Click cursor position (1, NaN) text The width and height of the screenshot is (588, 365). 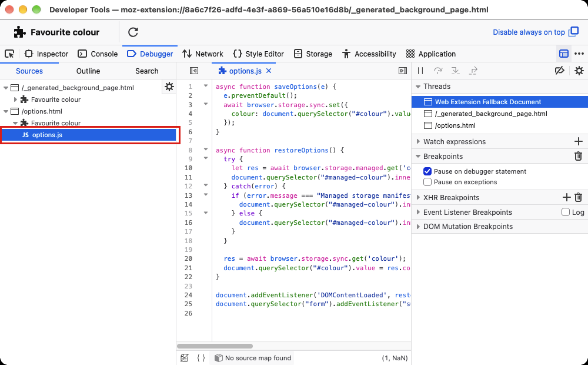pos(395,358)
